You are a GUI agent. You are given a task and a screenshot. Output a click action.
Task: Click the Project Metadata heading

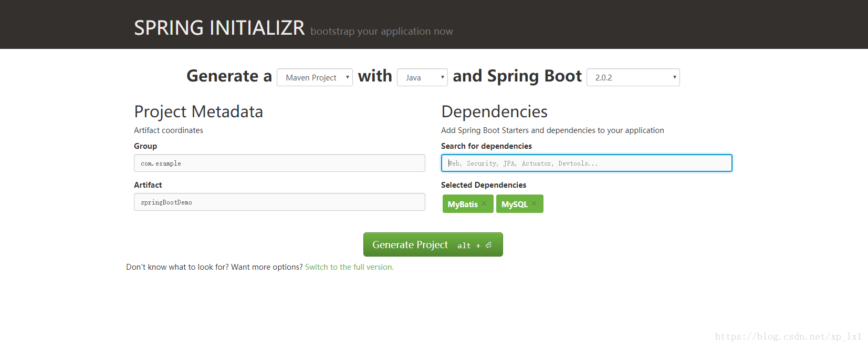point(198,111)
